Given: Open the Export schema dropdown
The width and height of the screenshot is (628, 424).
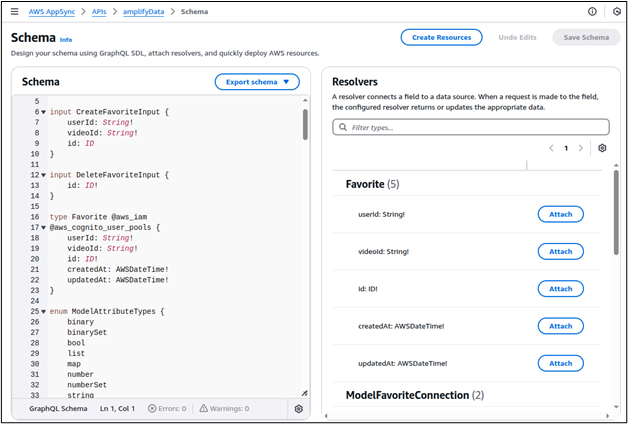Looking at the screenshot, I should (257, 82).
